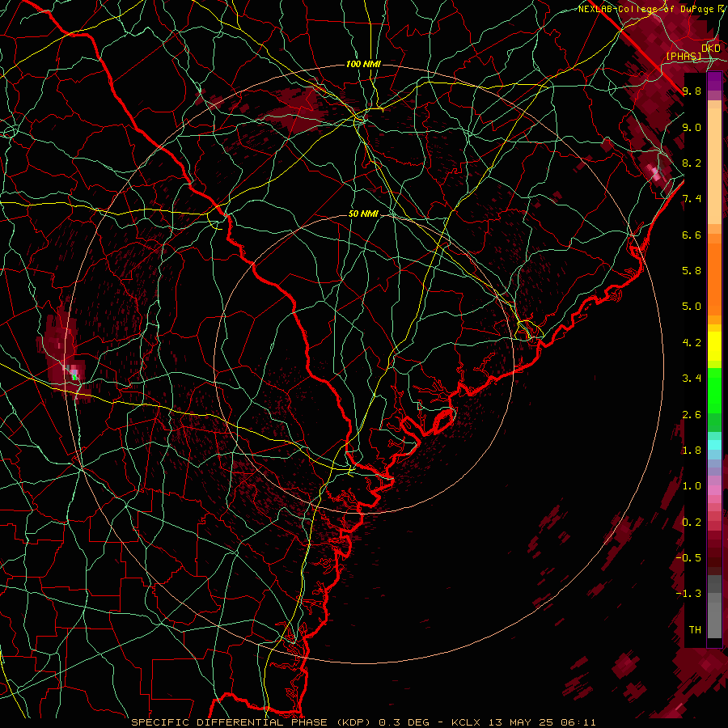
Task: Pick the dark red swatch beside -0.5
Action: (714, 558)
